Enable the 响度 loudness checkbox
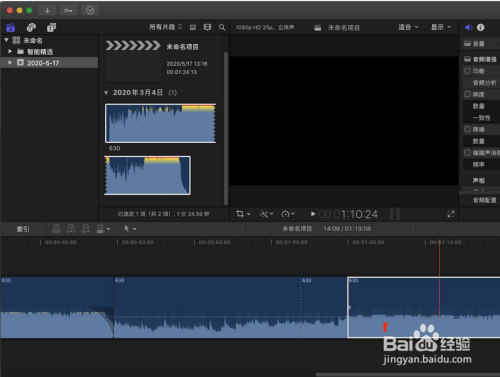The height and width of the screenshot is (377, 500). pos(467,94)
